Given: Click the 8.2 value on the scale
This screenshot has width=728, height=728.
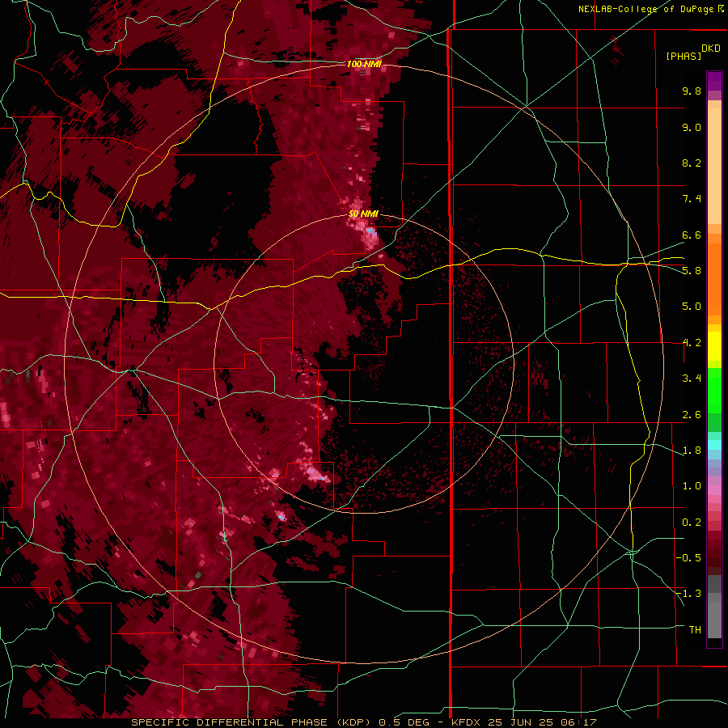Looking at the screenshot, I should [x=692, y=163].
